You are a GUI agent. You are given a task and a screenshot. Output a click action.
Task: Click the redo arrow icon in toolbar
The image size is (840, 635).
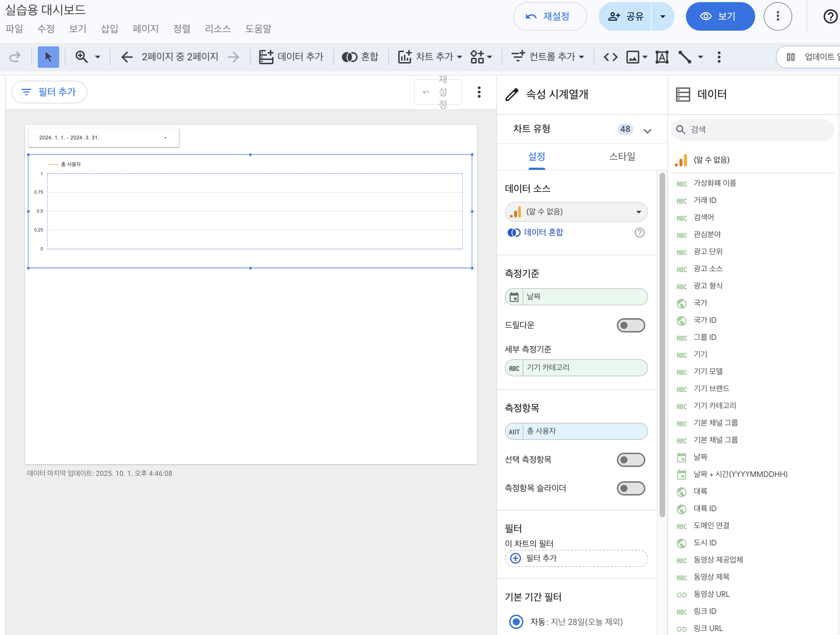click(15, 57)
